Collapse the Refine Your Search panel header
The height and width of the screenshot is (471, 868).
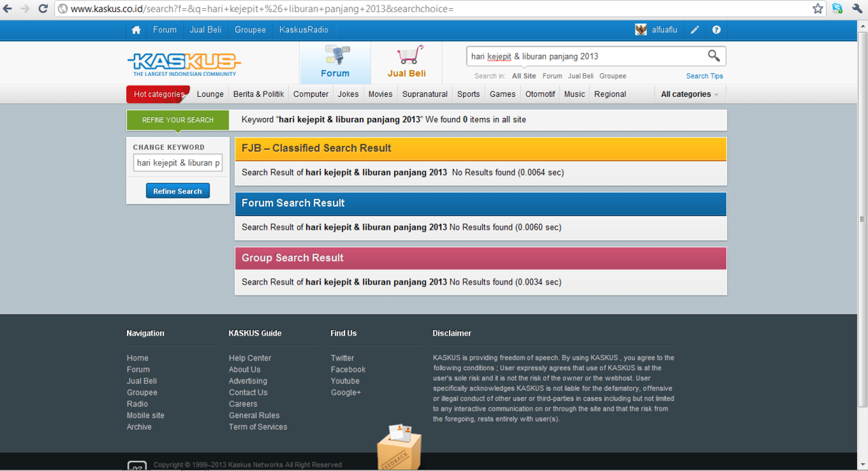(x=178, y=120)
